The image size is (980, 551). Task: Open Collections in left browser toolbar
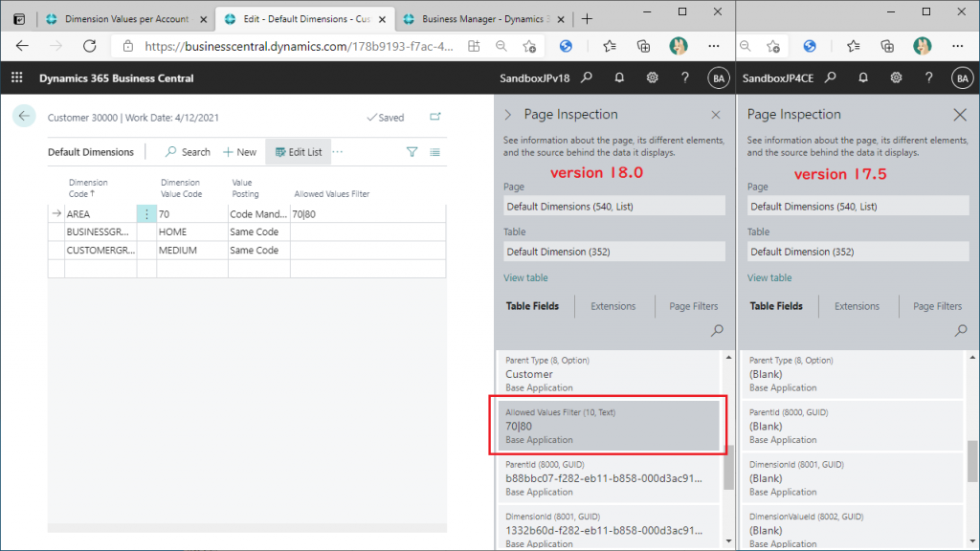643,46
